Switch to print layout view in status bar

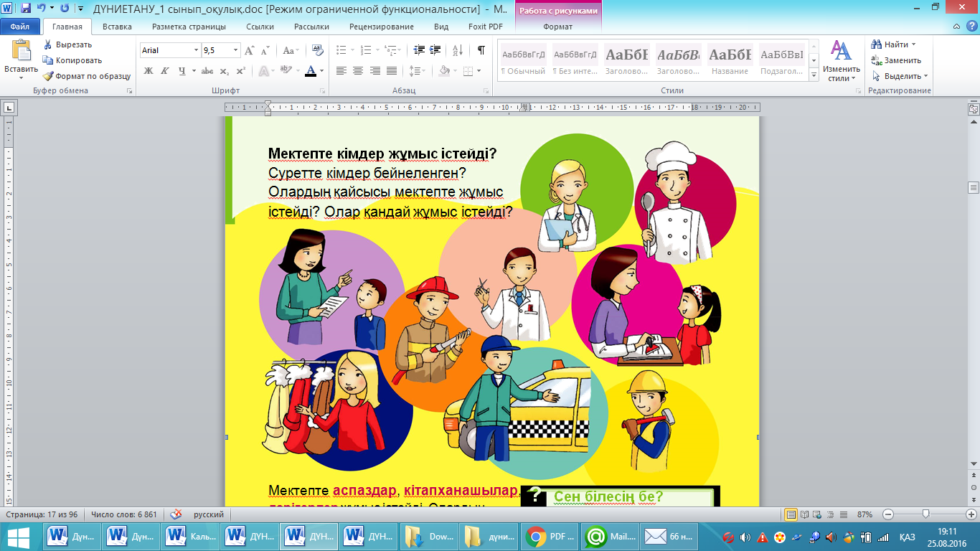click(791, 514)
